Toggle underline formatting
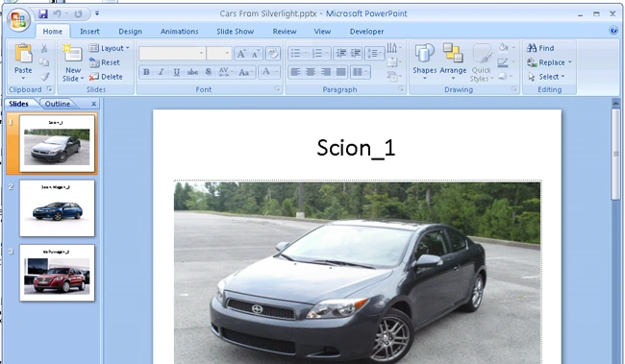Viewport: 625px width, 364px height. (x=177, y=72)
